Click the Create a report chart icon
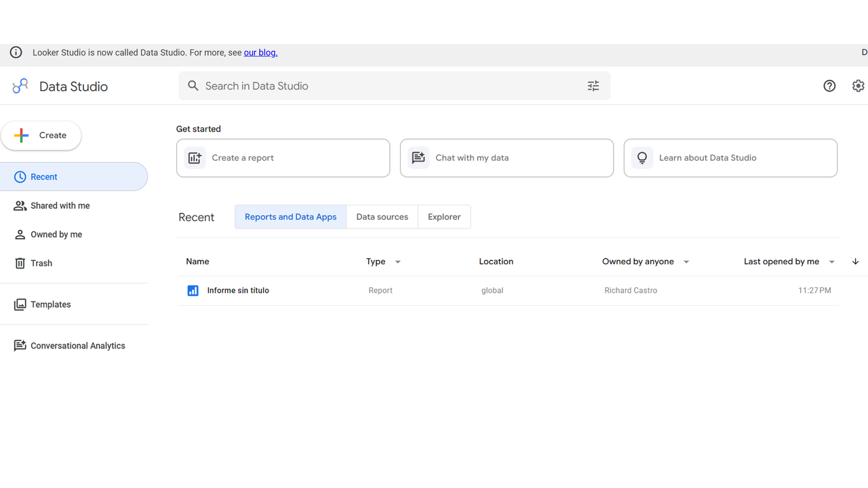 click(195, 158)
